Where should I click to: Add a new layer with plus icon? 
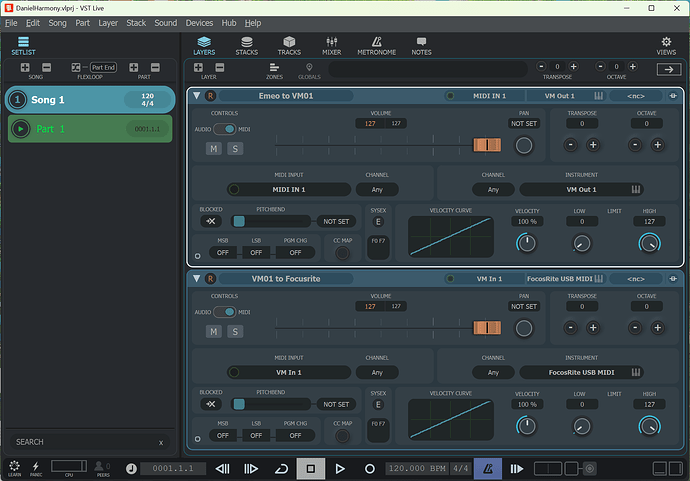[x=198, y=67]
